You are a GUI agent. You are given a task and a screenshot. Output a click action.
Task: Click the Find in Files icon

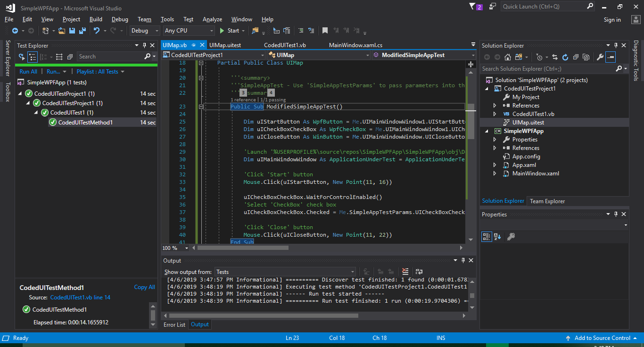[x=255, y=31]
